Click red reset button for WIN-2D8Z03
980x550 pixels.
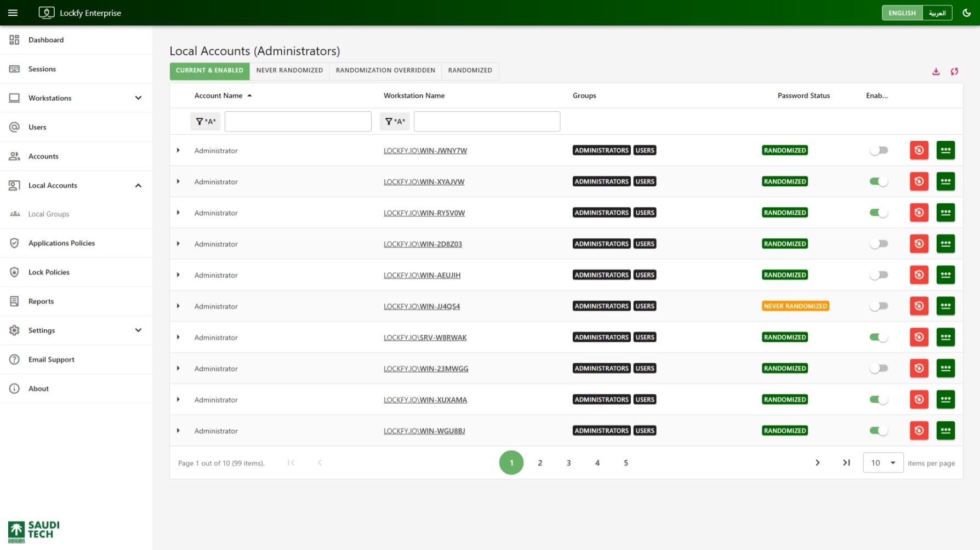tap(919, 244)
